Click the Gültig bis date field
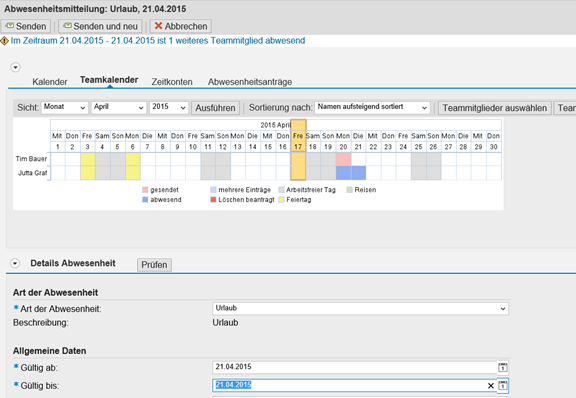Image resolution: width=576 pixels, height=398 pixels. tap(354, 385)
